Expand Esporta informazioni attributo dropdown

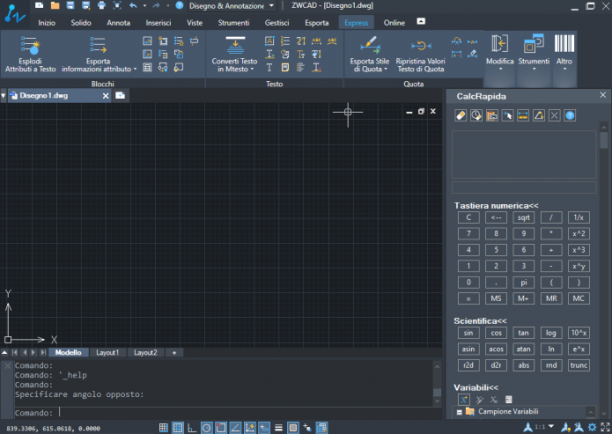pyautogui.click(x=135, y=69)
